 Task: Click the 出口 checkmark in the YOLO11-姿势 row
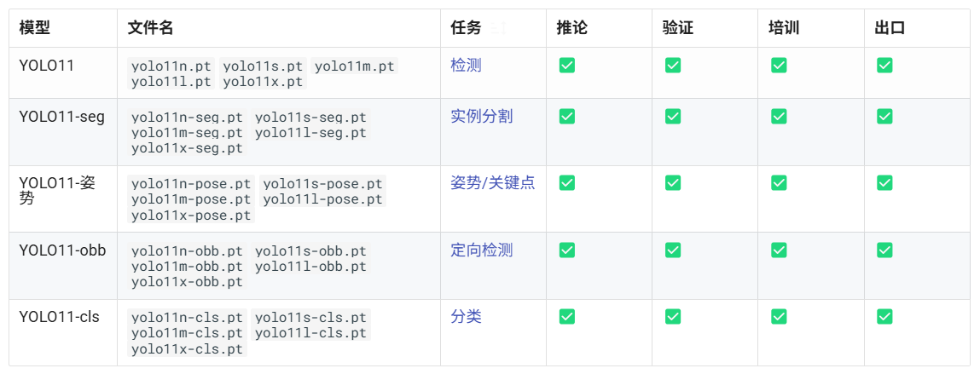884,183
